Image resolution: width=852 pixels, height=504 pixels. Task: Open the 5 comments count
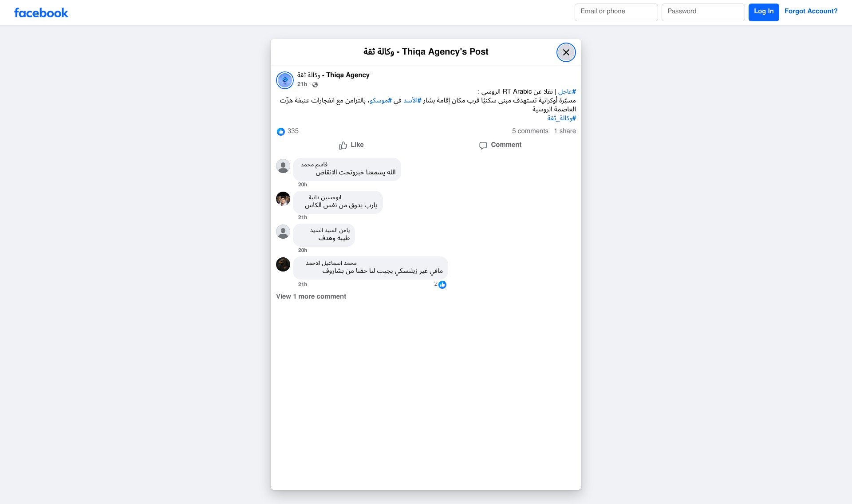530,131
